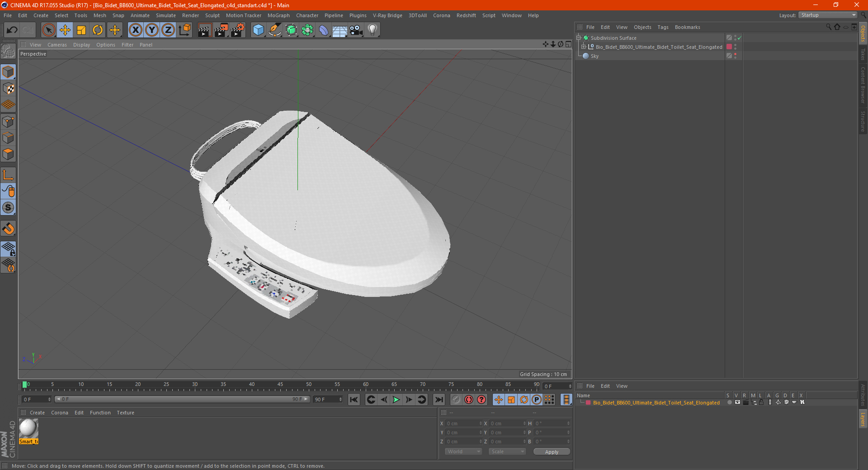Select Points mode in left toolbar

pyautogui.click(x=8, y=122)
